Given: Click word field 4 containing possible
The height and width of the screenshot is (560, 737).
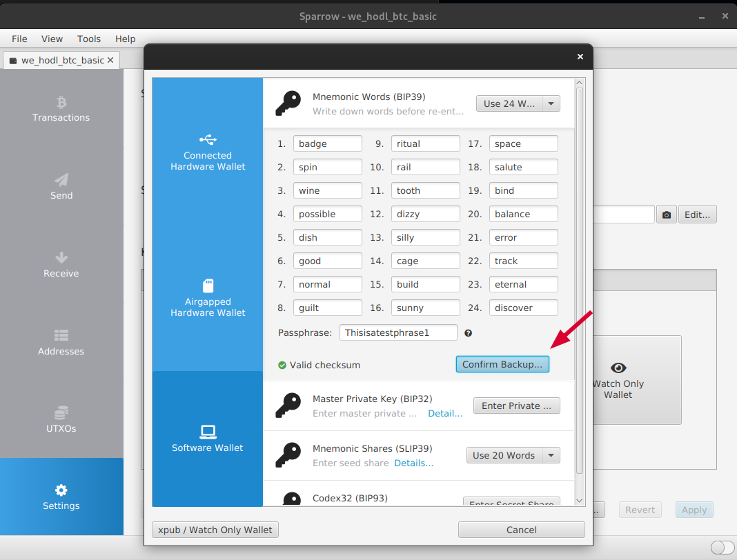Looking at the screenshot, I should point(328,214).
